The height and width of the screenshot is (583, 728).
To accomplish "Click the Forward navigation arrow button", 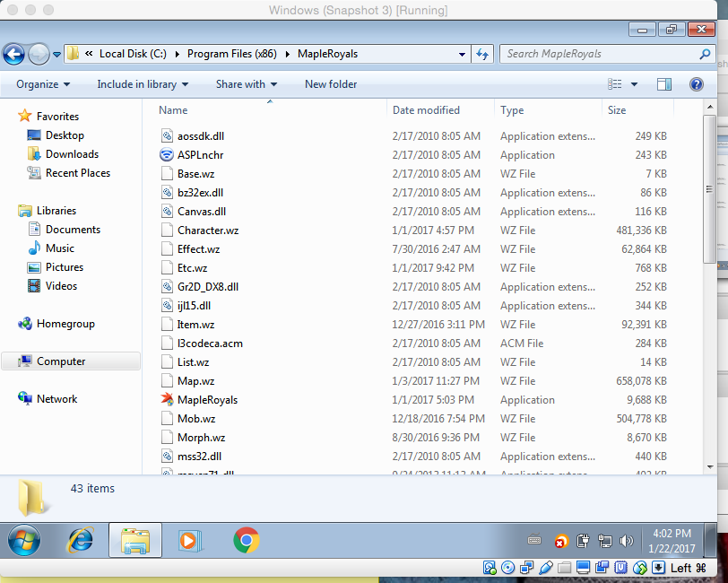I will point(39,55).
